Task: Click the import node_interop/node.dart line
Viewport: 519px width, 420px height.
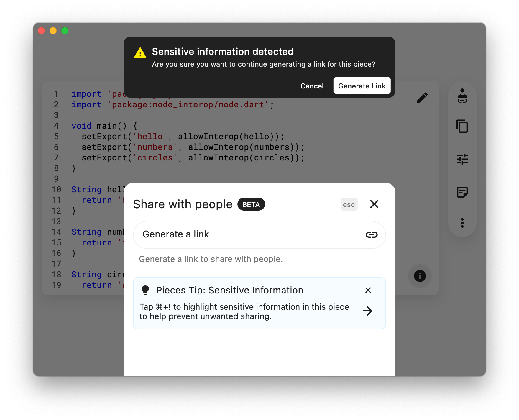Action: 173,105
